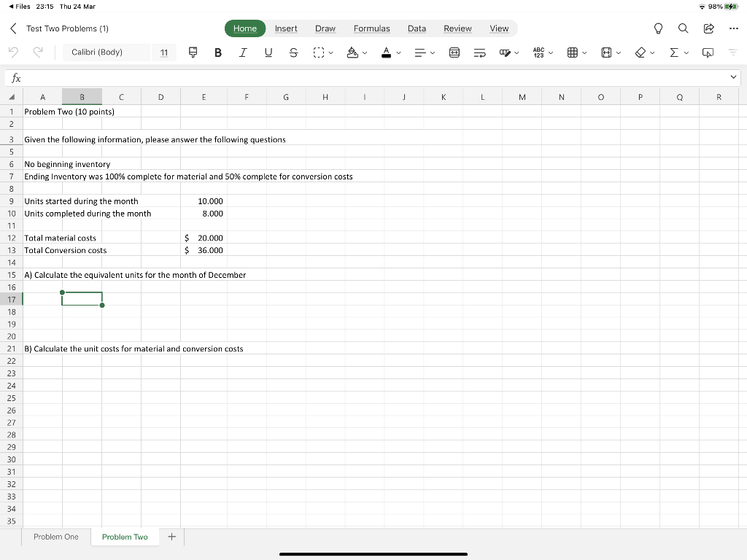747x560 pixels.
Task: Return to Files app in status bar
Action: 19,6
